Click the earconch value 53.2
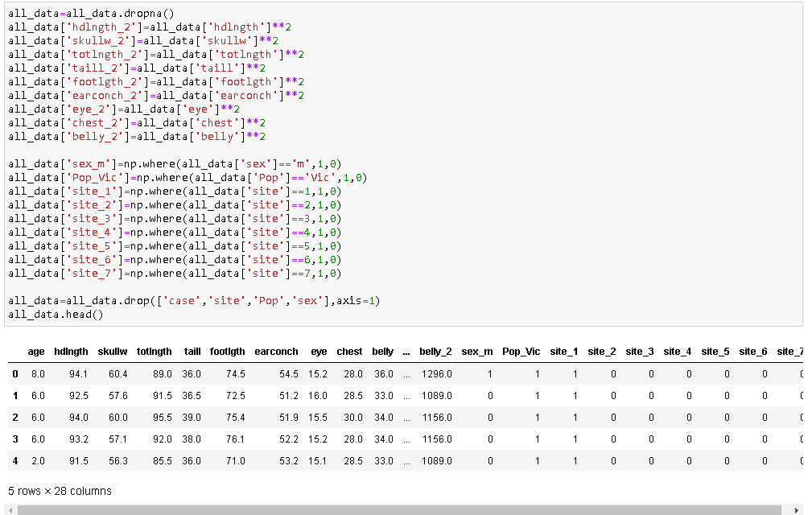Viewport: 812px width, 515px height. click(x=288, y=460)
